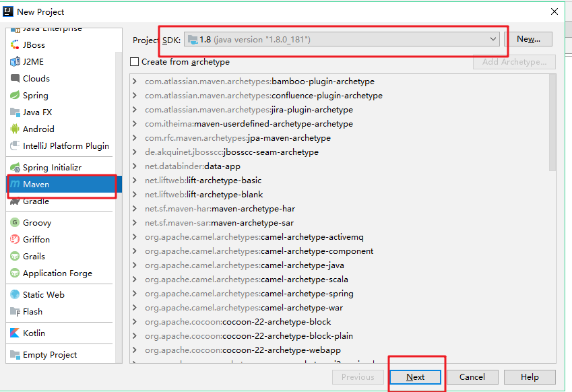
Task: Click the New... SDK button
Action: 528,39
